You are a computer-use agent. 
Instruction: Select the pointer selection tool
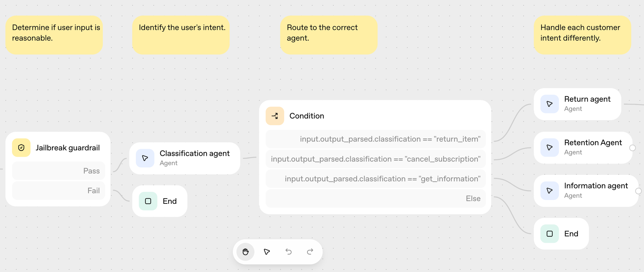(267, 252)
